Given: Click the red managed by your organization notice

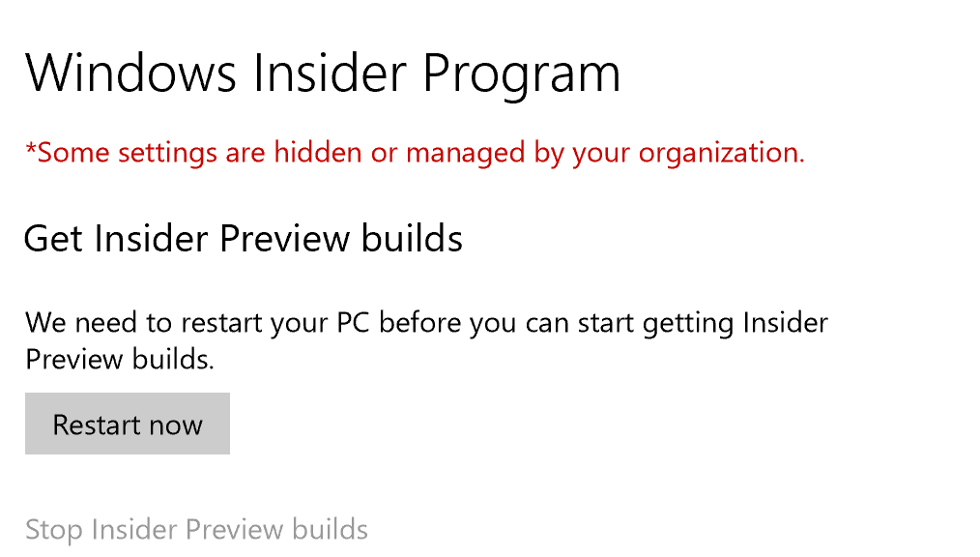Looking at the screenshot, I should click(x=415, y=153).
